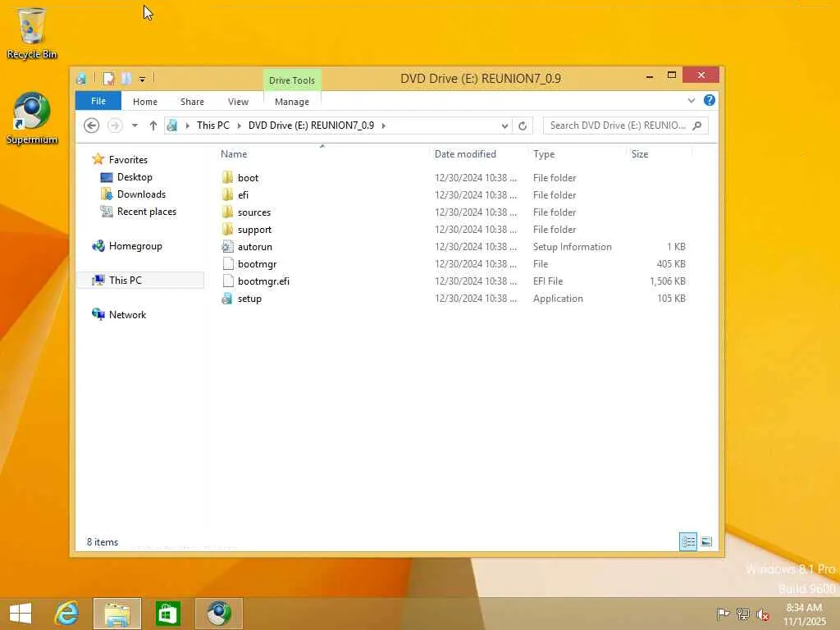The width and height of the screenshot is (840, 630).
Task: Select the bootmgr.efi file icon
Action: click(228, 281)
